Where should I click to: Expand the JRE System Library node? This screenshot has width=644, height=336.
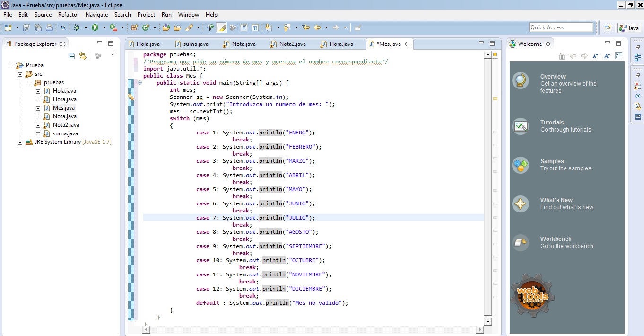19,142
